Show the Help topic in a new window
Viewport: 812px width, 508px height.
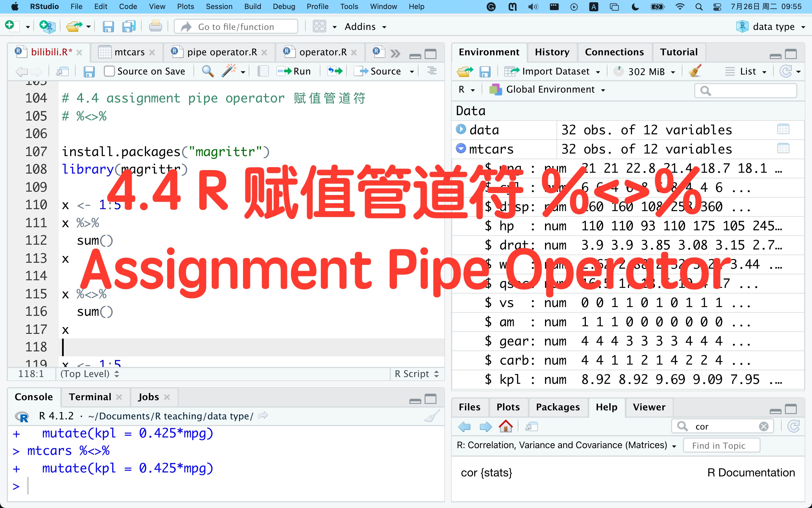[x=531, y=427]
